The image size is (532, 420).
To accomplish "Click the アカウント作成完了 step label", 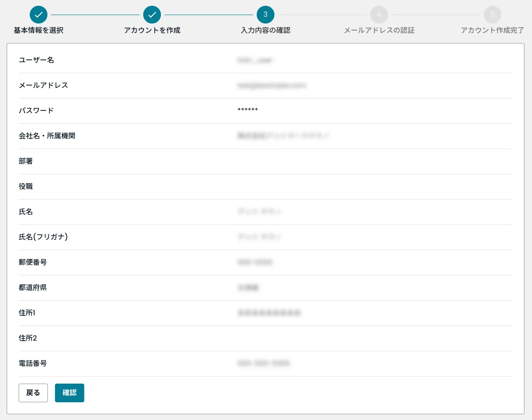I will click(x=492, y=31).
